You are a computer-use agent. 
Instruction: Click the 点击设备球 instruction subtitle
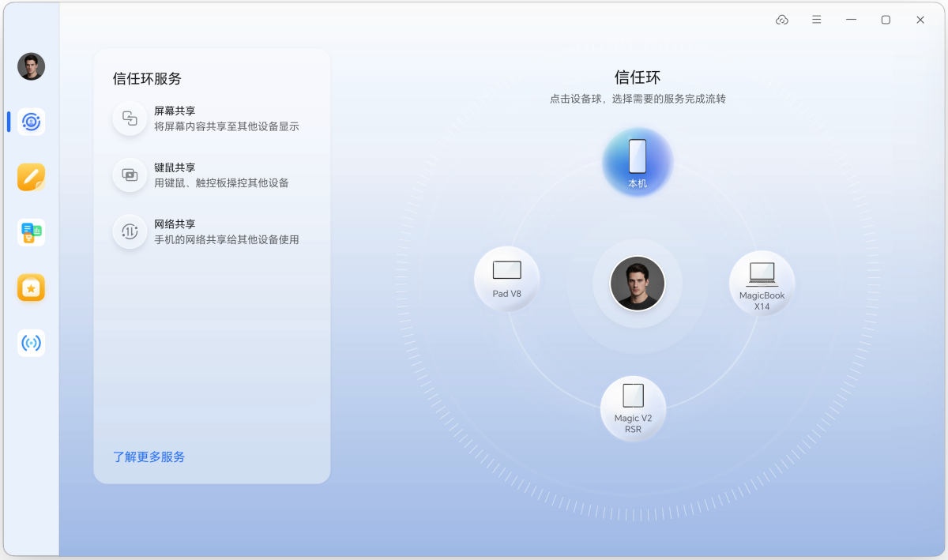pos(638,100)
